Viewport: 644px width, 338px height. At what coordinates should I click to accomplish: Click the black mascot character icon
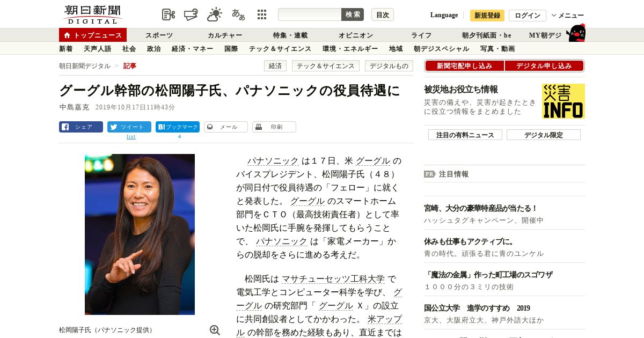tap(576, 33)
